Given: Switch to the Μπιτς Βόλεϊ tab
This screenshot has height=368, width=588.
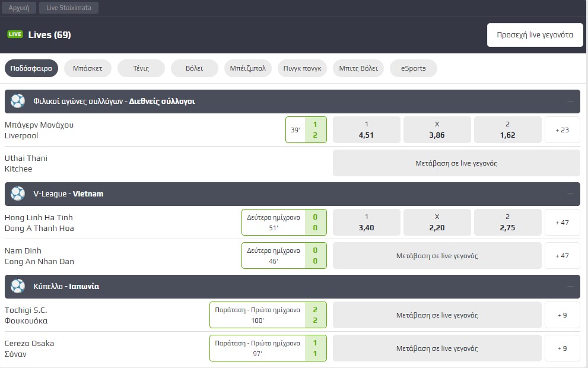Looking at the screenshot, I should click(x=358, y=68).
